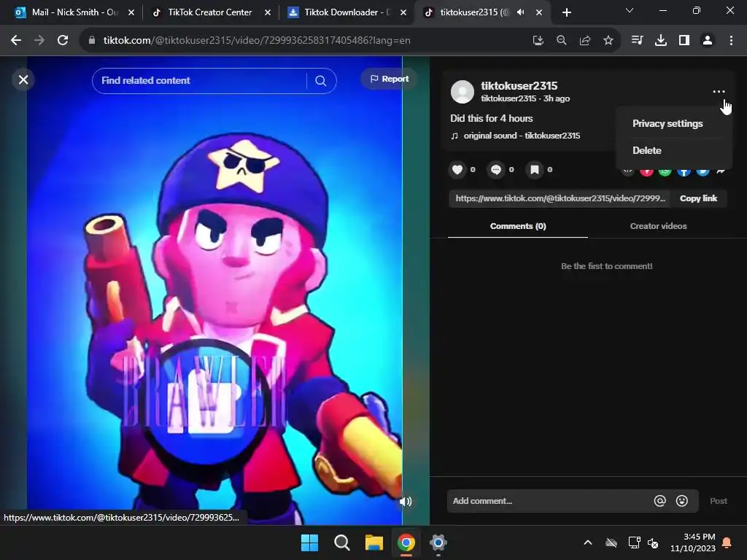Like the video with the heart icon

click(x=457, y=169)
